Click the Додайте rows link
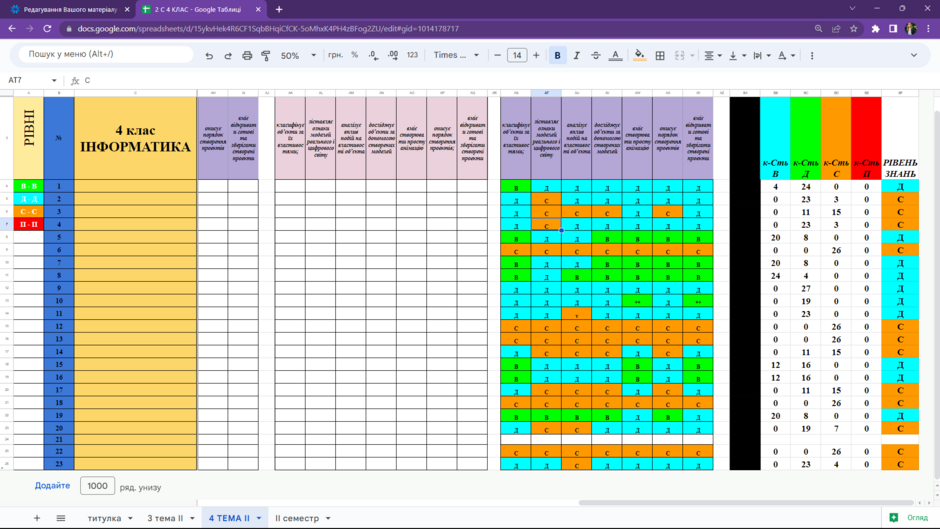The width and height of the screenshot is (940, 529). 52,486
